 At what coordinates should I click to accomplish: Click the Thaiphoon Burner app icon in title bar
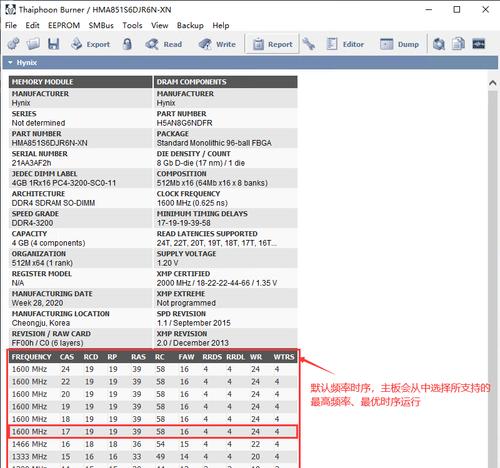pos(10,10)
